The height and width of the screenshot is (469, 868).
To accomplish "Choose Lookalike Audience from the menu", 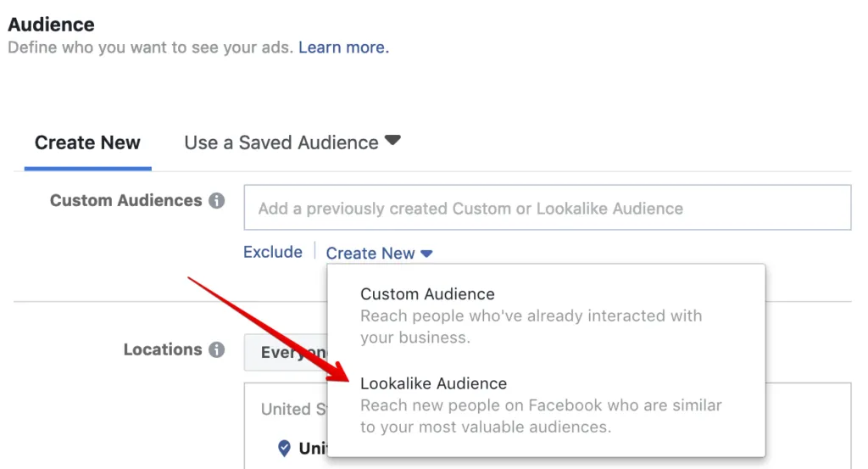I will tap(433, 383).
